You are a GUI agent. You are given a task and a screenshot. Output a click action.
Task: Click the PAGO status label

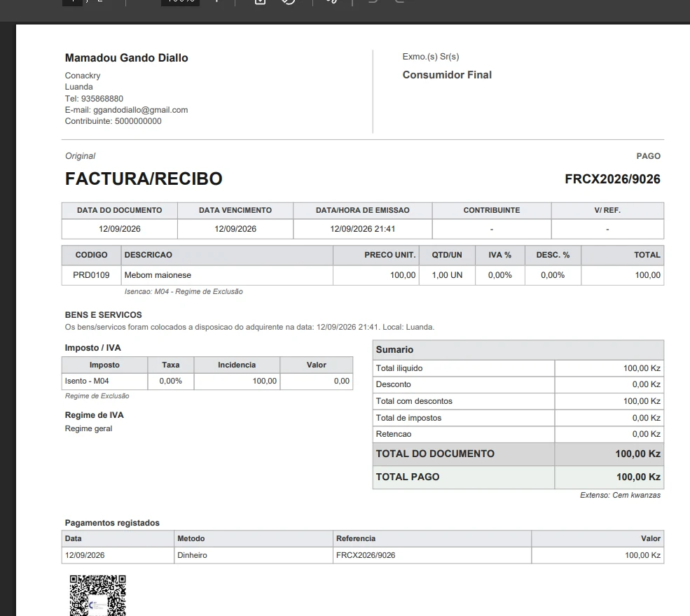648,156
